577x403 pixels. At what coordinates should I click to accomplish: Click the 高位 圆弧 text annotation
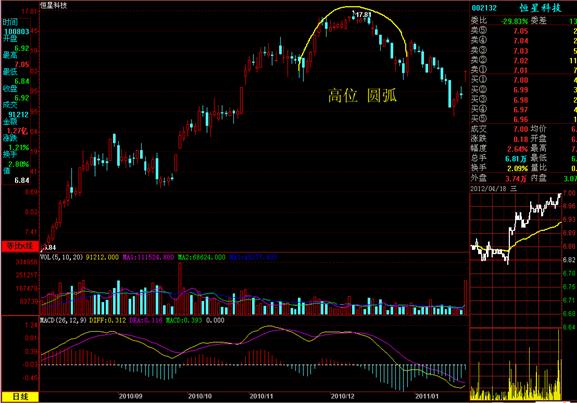click(x=362, y=96)
